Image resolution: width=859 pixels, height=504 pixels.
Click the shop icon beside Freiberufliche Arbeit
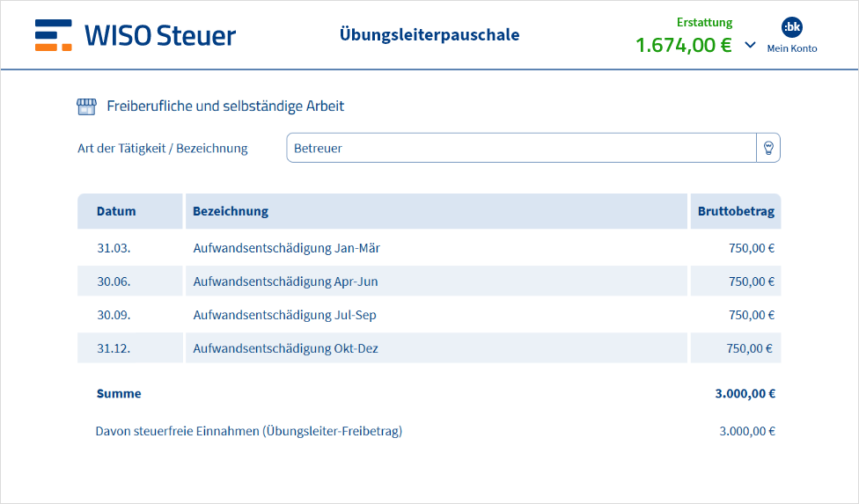pos(86,106)
